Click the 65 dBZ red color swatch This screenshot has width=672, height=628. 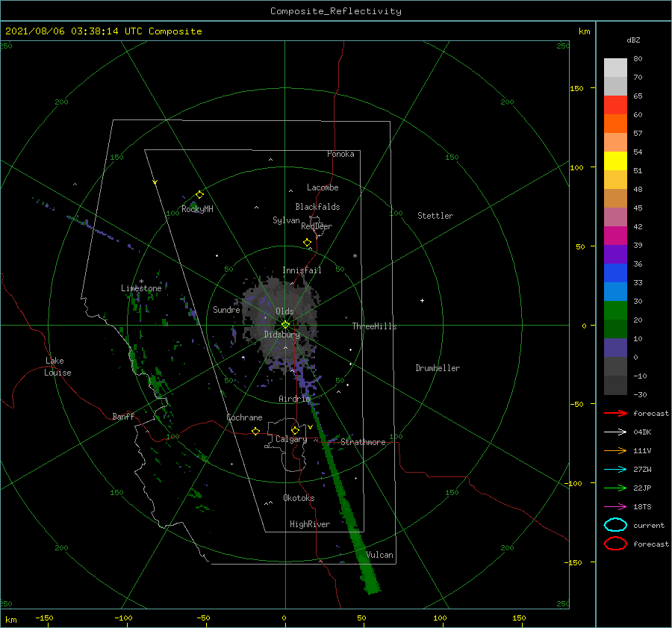(615, 105)
